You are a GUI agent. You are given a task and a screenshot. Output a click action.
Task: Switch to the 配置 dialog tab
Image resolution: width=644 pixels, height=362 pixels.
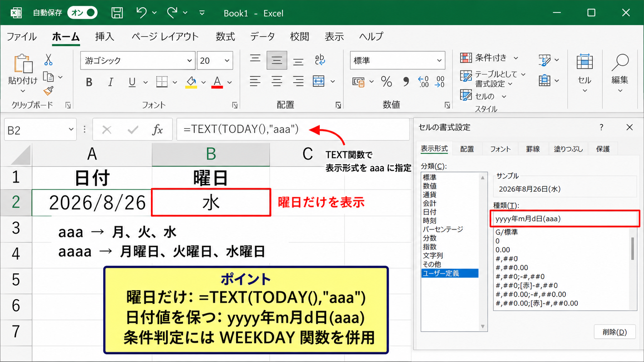(467, 149)
